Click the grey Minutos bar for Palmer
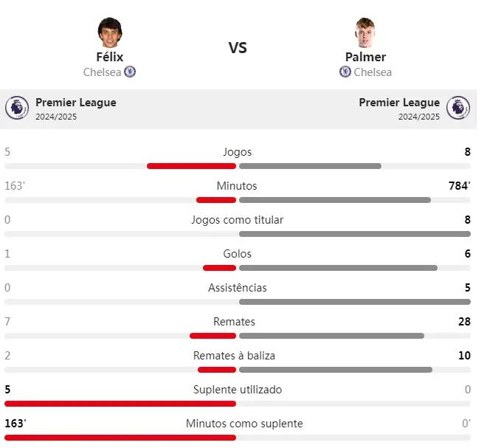Screen dimensions: 487x448 [335, 200]
